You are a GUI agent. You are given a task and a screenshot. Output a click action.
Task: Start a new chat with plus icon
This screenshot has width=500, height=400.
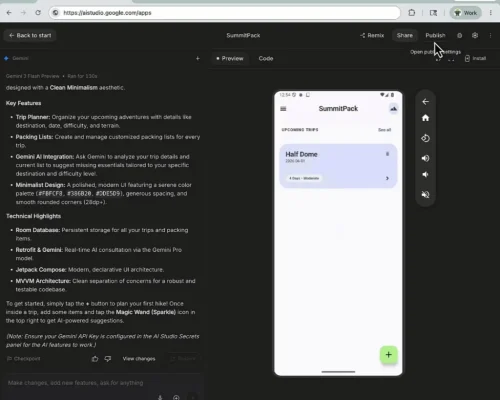click(198, 58)
